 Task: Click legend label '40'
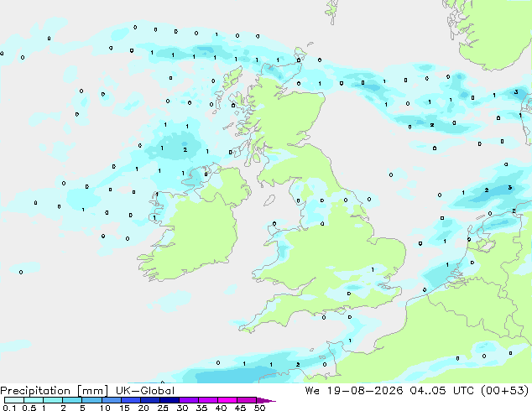pos(221,408)
